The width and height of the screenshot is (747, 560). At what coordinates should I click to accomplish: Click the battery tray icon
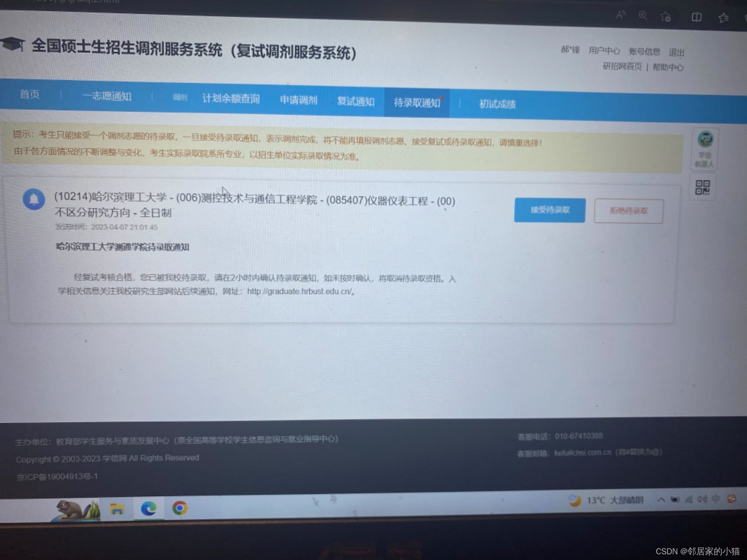coord(675,500)
